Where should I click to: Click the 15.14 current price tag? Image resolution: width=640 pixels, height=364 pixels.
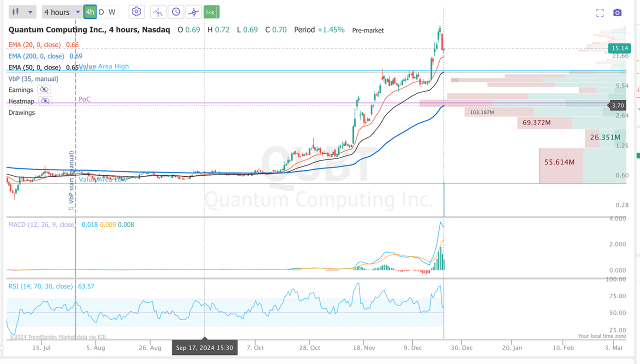tap(619, 48)
